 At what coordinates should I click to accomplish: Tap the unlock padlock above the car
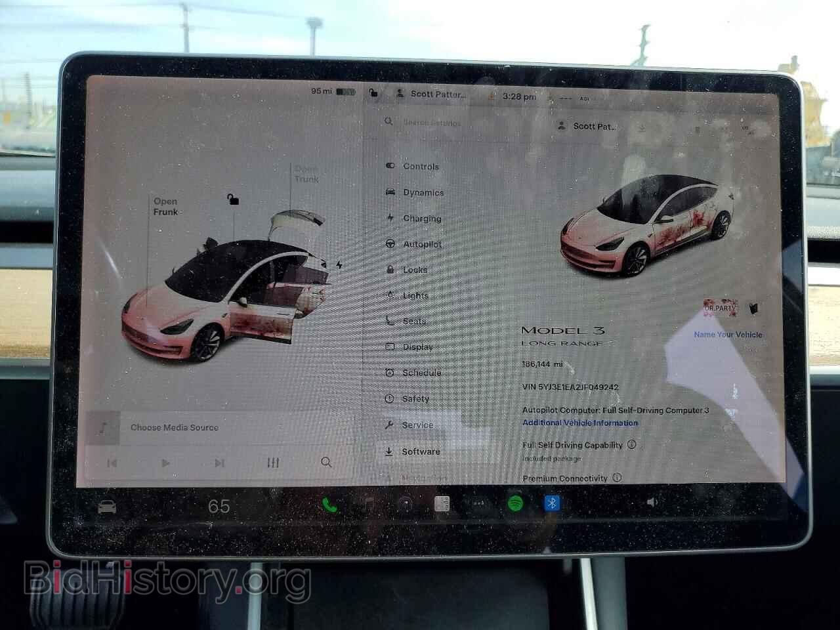[x=233, y=199]
